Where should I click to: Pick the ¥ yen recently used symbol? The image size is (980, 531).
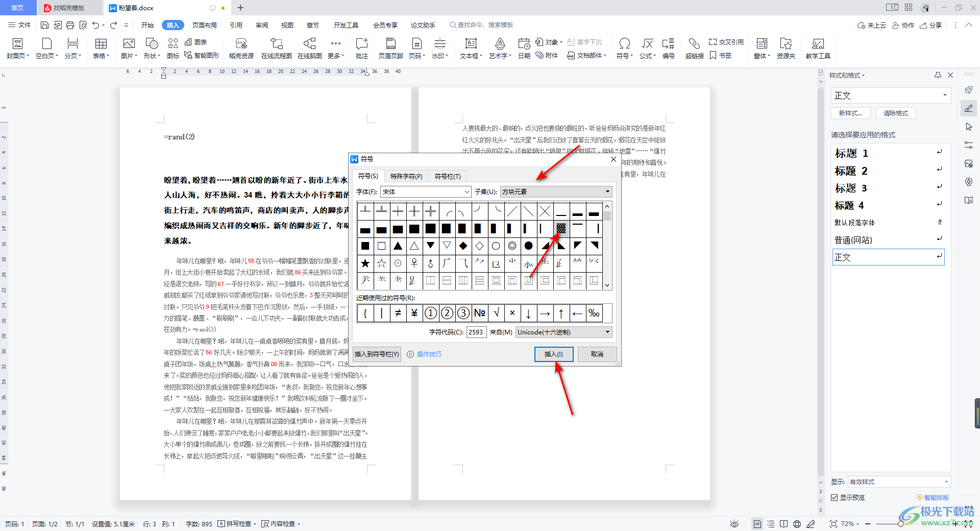click(x=414, y=313)
